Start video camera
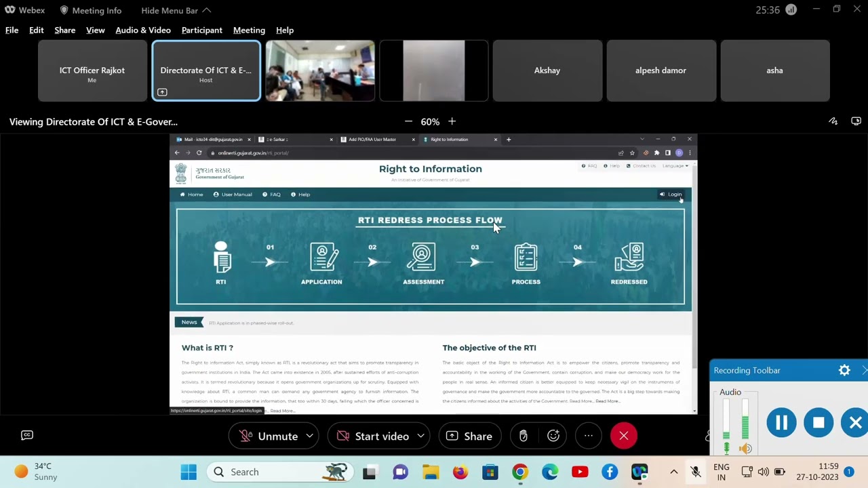 (x=374, y=436)
